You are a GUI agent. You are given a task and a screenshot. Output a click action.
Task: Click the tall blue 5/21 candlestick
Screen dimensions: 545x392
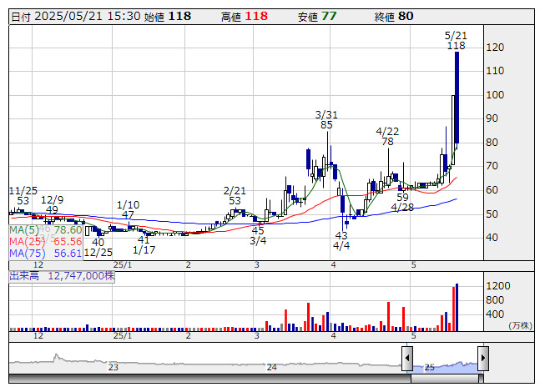coord(457,98)
